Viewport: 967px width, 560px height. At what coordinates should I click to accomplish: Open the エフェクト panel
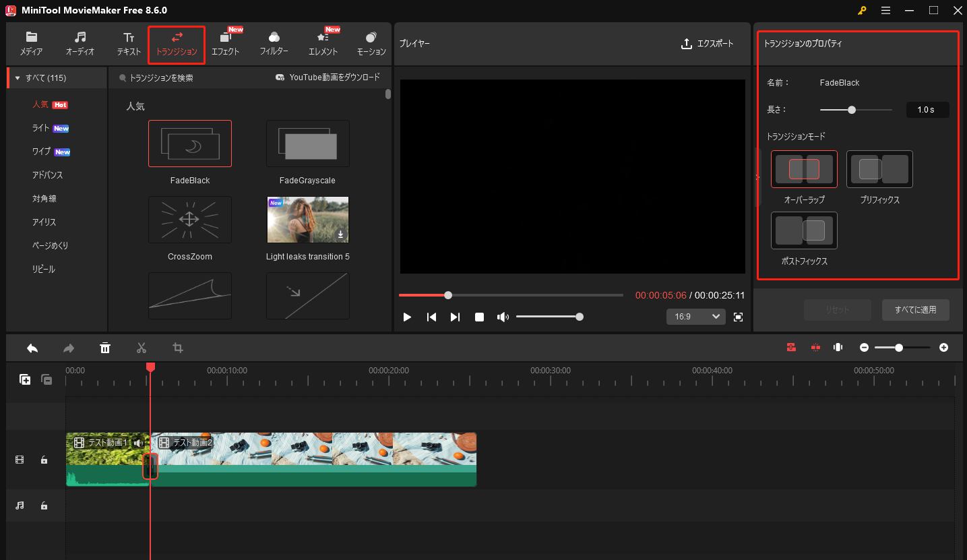226,43
